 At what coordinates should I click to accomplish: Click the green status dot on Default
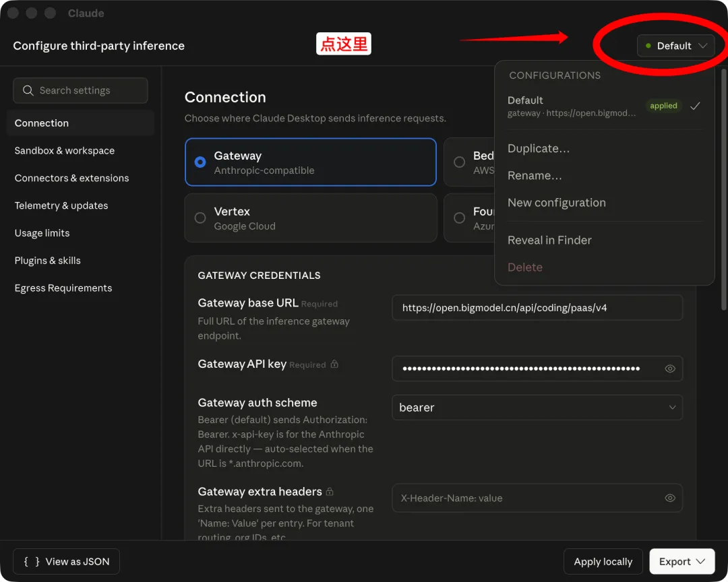coord(648,46)
